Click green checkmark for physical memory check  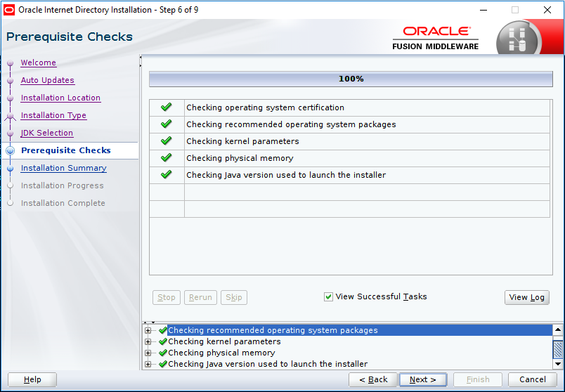[167, 158]
